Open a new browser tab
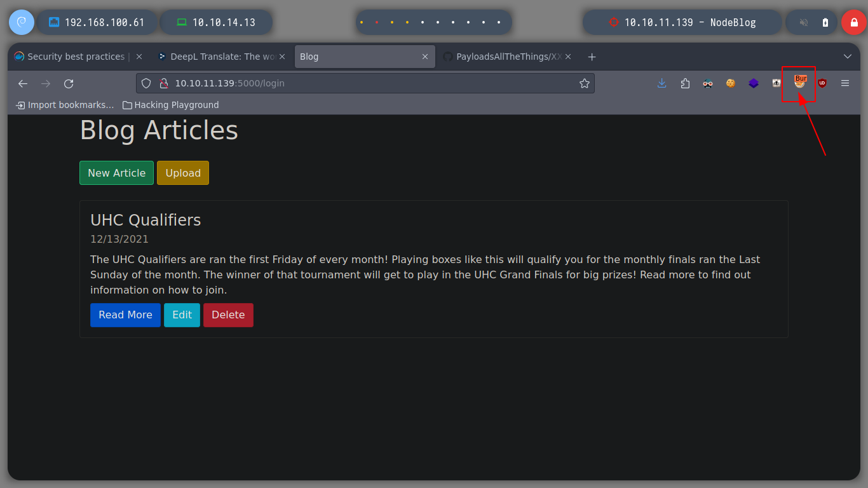The height and width of the screenshot is (488, 868). click(x=592, y=57)
